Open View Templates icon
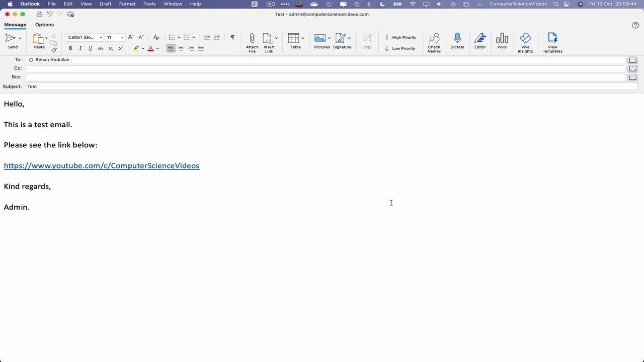 click(552, 38)
